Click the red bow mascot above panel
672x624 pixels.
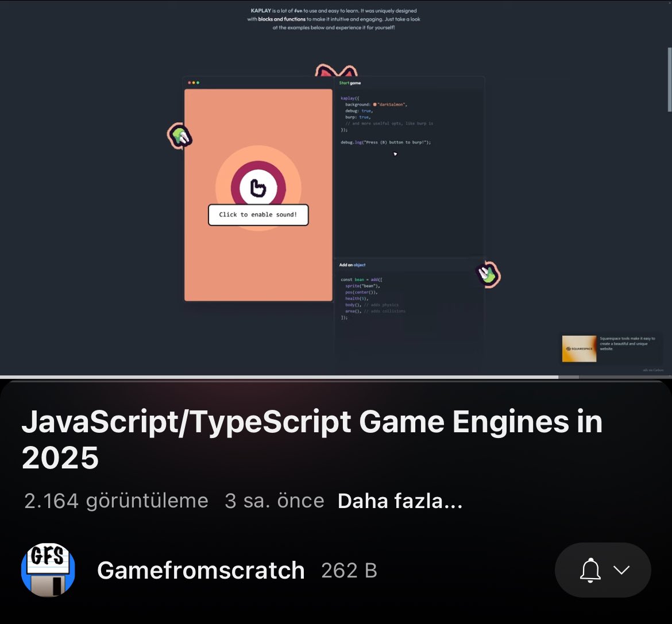(x=337, y=71)
